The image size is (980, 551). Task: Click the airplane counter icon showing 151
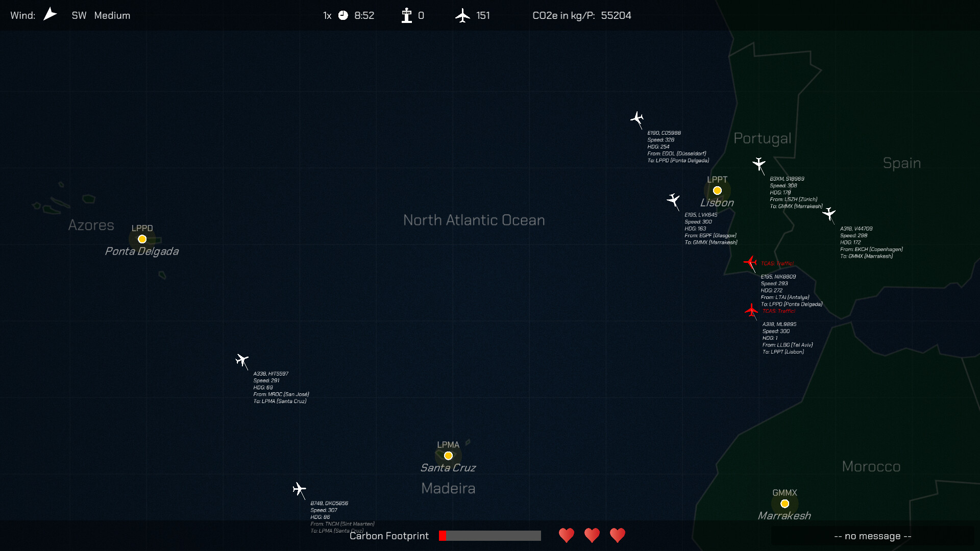(462, 15)
